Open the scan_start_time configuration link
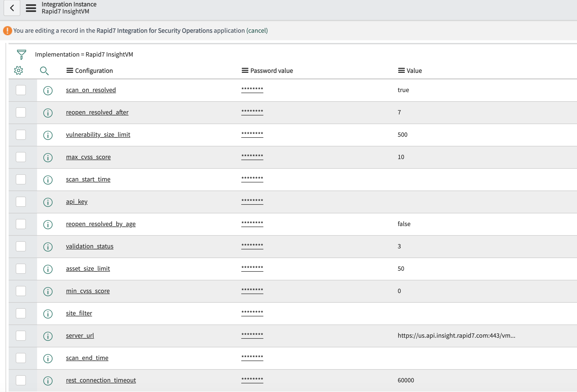The height and width of the screenshot is (392, 577). pyautogui.click(x=88, y=179)
